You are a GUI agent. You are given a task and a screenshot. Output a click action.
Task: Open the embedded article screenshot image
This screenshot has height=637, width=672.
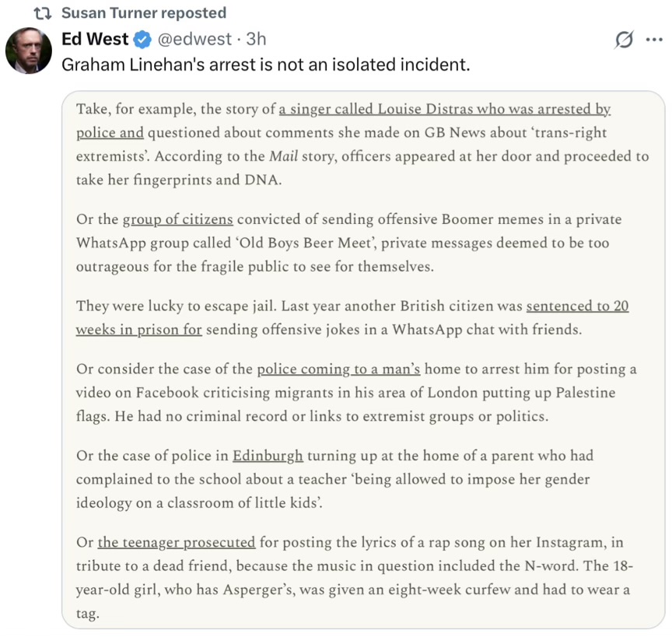click(x=363, y=360)
